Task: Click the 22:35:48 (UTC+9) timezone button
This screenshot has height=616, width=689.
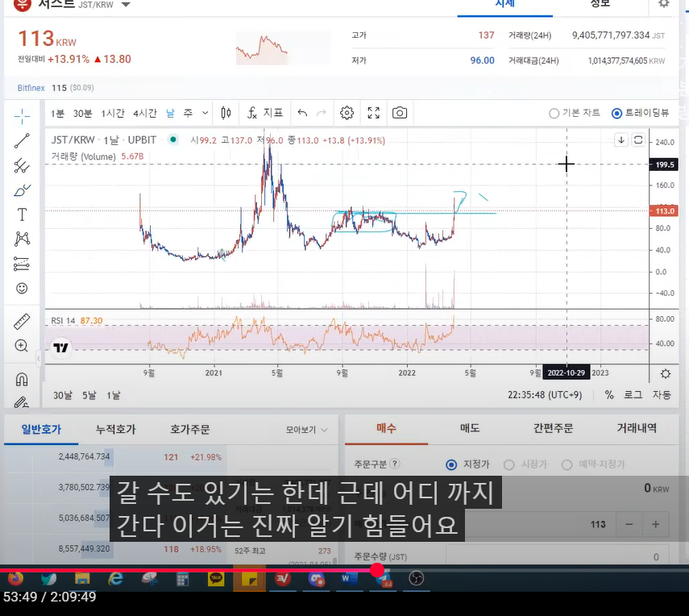Action: (545, 395)
